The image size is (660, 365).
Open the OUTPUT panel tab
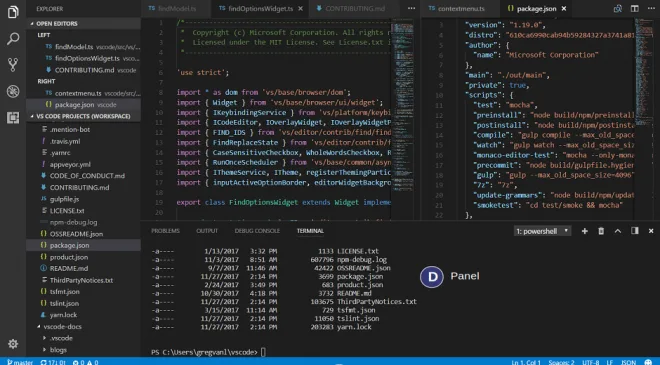207,231
